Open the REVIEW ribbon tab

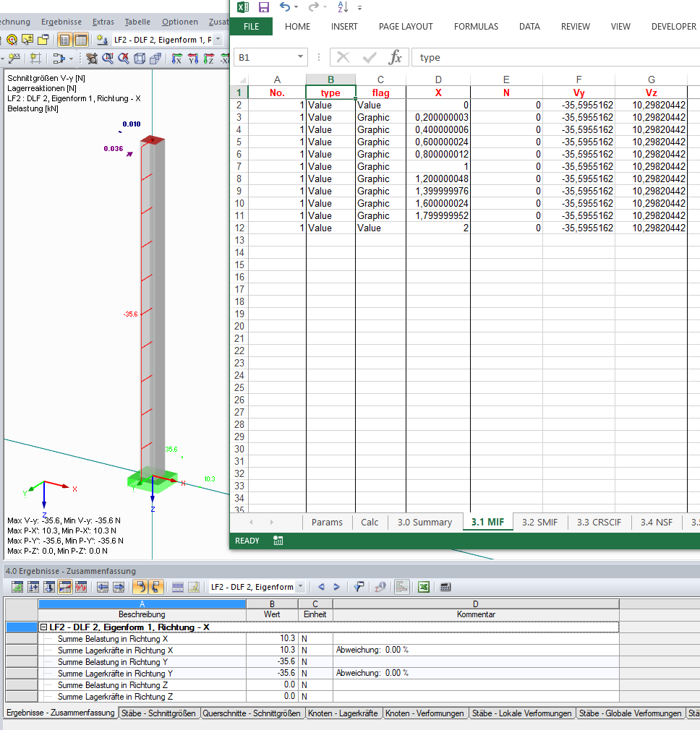pos(575,27)
